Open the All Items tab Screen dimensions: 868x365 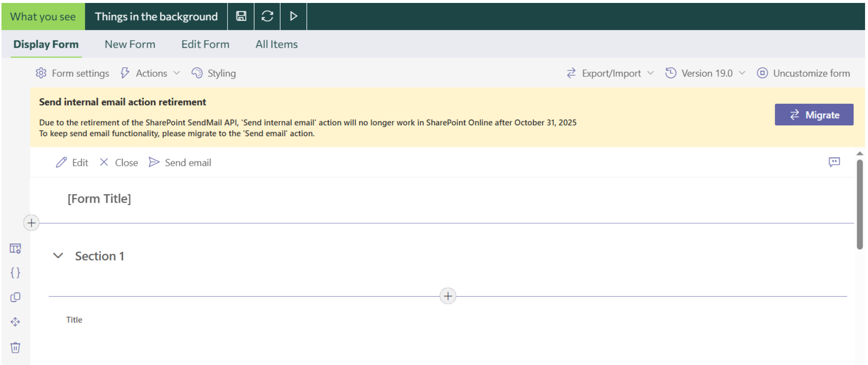(x=277, y=44)
